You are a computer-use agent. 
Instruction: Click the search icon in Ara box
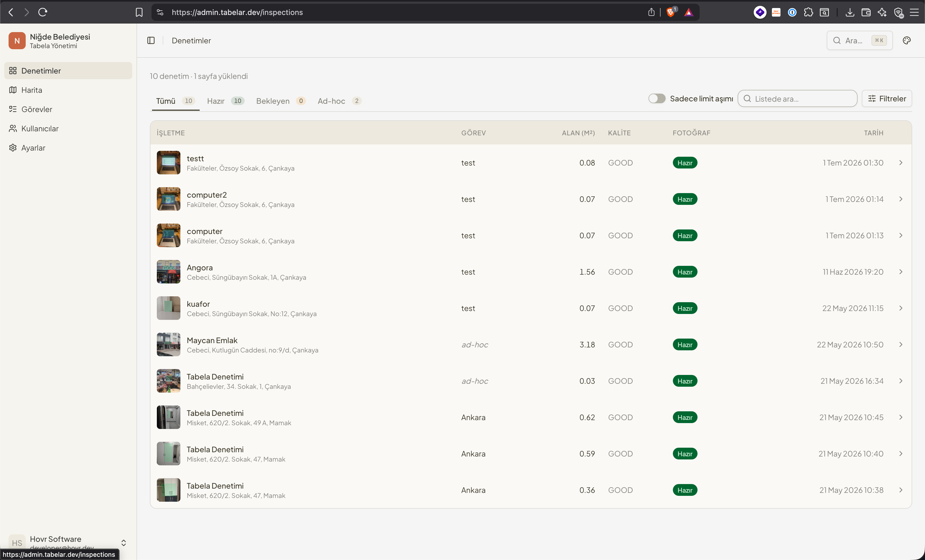(x=837, y=40)
